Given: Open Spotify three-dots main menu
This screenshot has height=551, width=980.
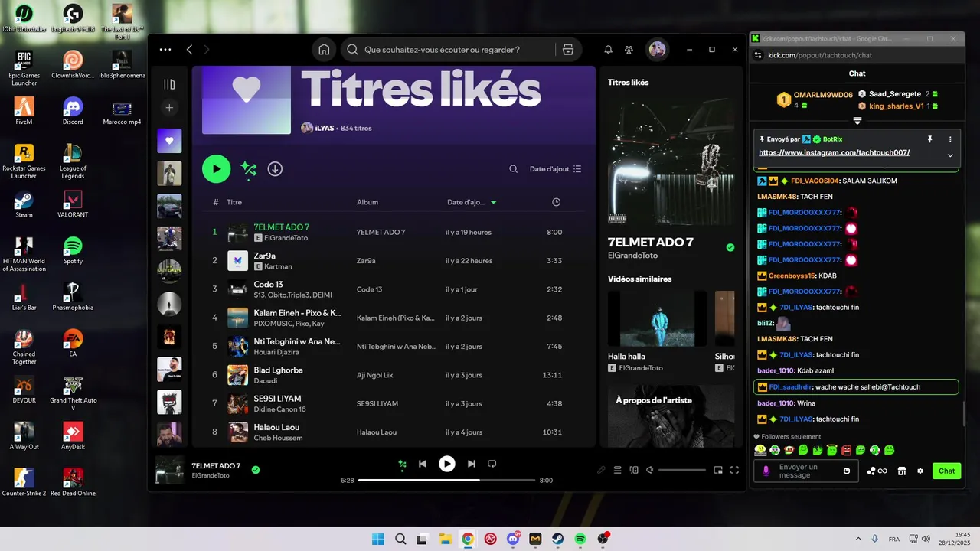Looking at the screenshot, I should 165,50.
